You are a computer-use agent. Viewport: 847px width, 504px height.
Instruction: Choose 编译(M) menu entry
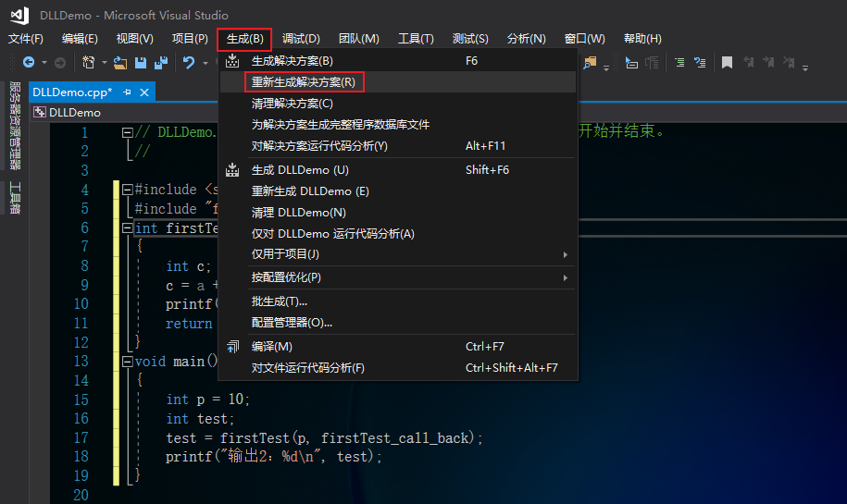(x=398, y=347)
